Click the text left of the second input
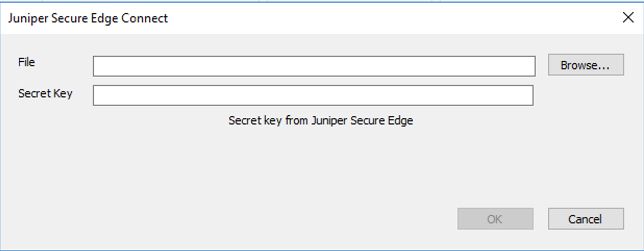644x251 pixels. coord(45,94)
